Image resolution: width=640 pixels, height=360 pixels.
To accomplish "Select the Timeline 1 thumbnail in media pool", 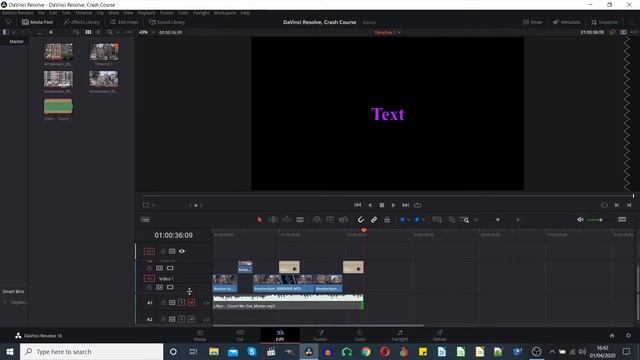I will pos(104,52).
